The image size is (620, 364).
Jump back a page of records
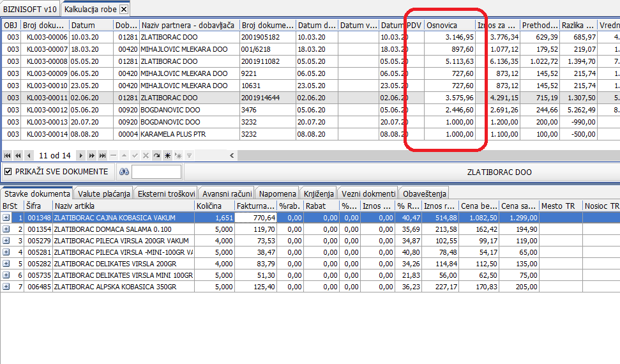coord(18,155)
